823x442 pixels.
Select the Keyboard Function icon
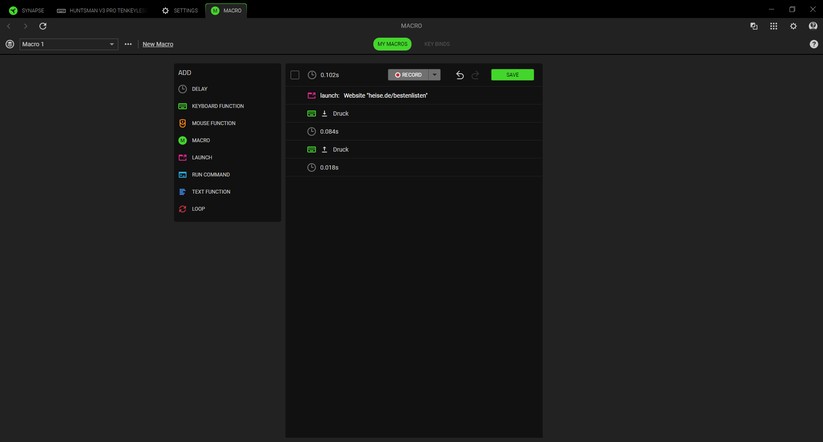click(183, 106)
